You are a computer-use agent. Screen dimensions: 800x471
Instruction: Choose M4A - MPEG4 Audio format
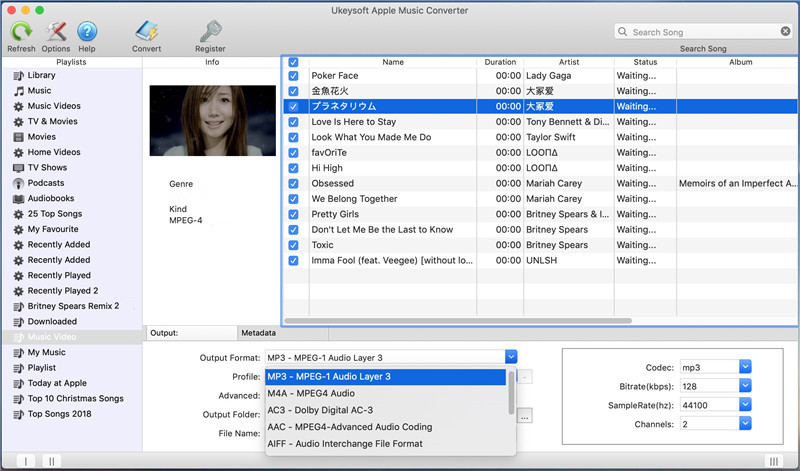[x=386, y=393]
